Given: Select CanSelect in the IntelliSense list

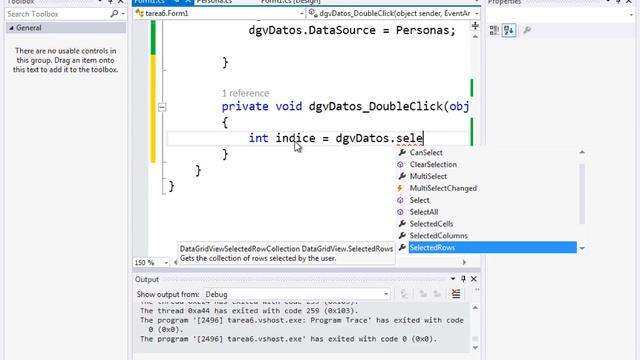Looking at the screenshot, I should point(426,153).
